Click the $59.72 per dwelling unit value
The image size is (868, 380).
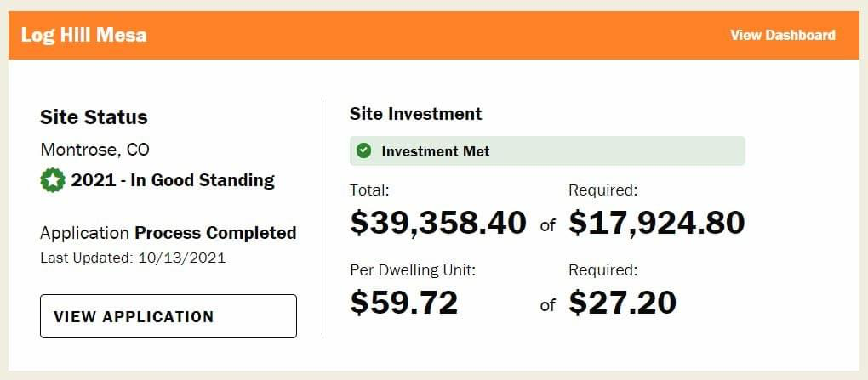pyautogui.click(x=404, y=302)
